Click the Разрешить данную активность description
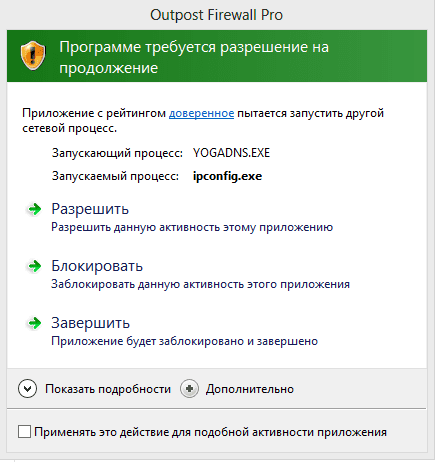Image resolution: width=435 pixels, height=462 pixels. click(192, 227)
